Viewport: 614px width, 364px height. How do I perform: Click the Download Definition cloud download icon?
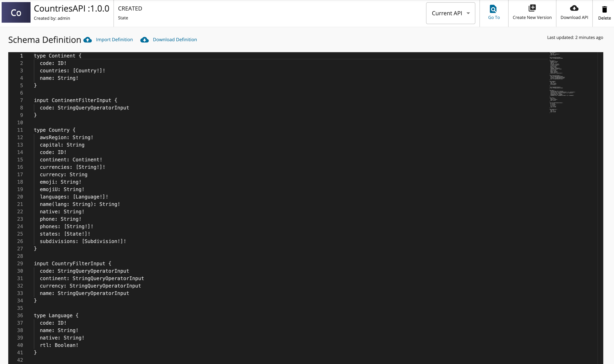144,40
